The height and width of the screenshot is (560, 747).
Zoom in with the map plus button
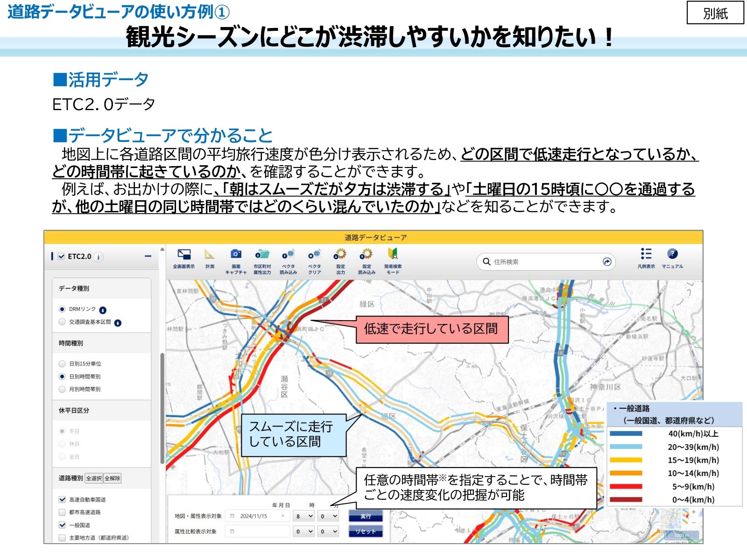[694, 512]
